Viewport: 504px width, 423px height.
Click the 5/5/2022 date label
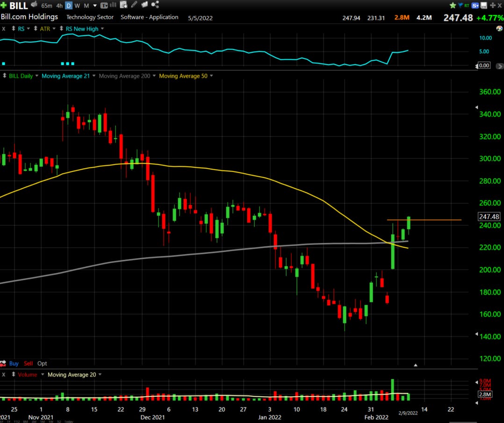(x=200, y=18)
